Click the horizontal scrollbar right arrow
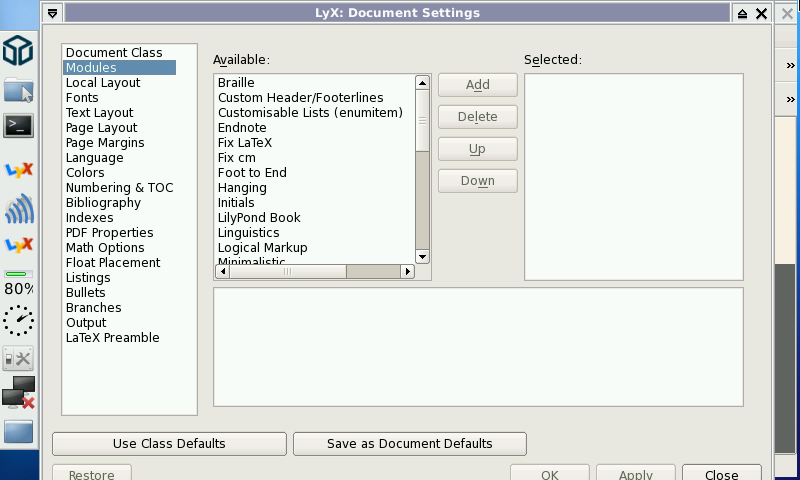The image size is (800, 480). 407,271
